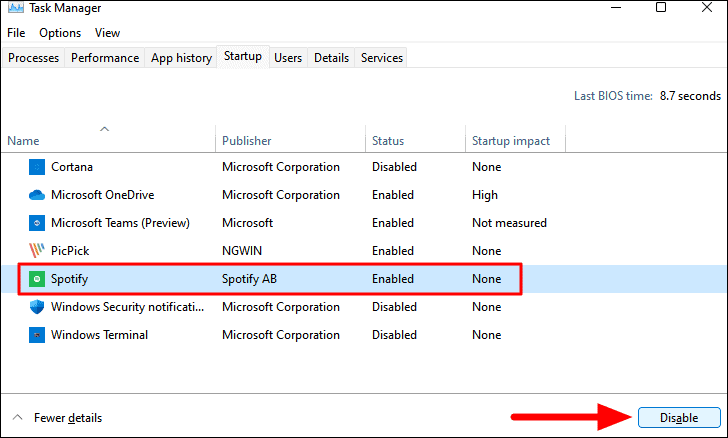Click the NGWIN publisher cell
The image size is (728, 438).
pyautogui.click(x=242, y=251)
